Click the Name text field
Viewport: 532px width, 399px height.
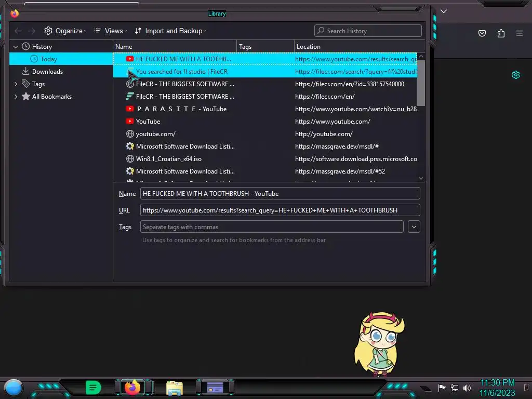280,194
